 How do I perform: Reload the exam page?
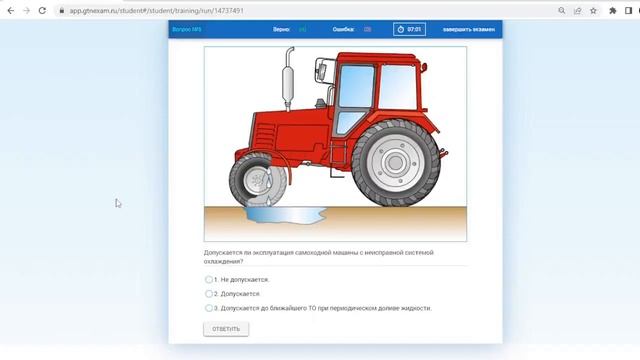(x=42, y=11)
